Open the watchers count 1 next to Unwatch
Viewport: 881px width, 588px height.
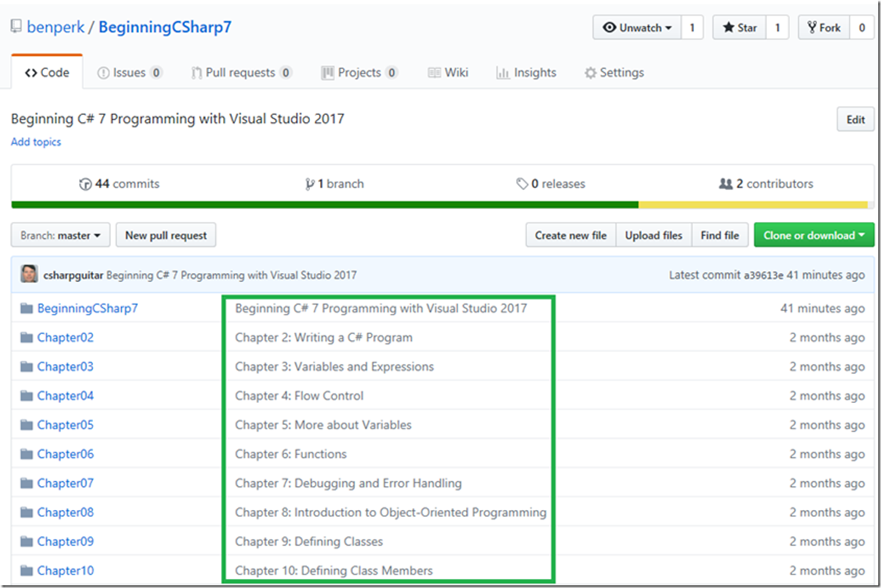(x=692, y=27)
